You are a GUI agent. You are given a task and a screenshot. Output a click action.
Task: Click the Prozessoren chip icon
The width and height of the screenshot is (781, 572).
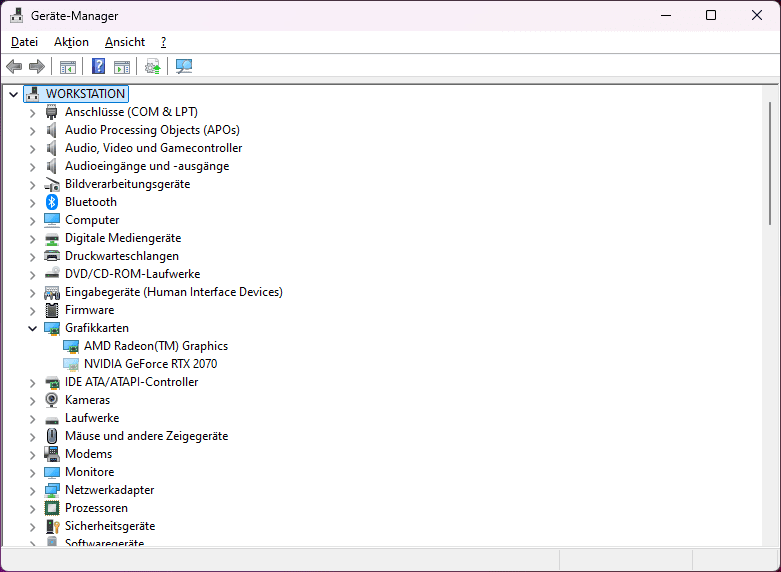(52, 508)
